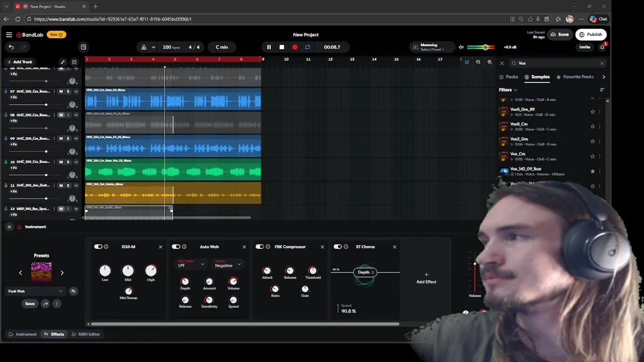The width and height of the screenshot is (644, 362).
Task: Click the Add Track button
Action: coord(20,62)
